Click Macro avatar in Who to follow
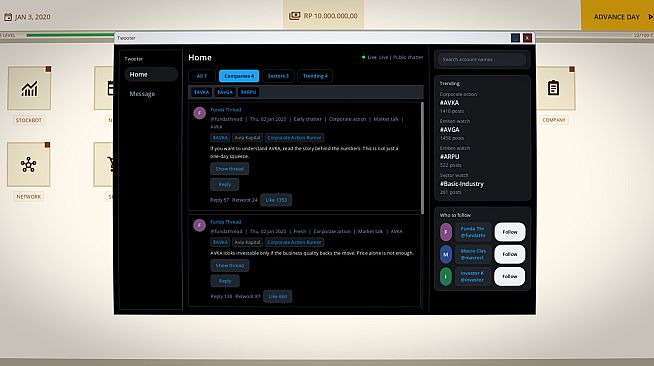654x366 pixels. point(446,254)
